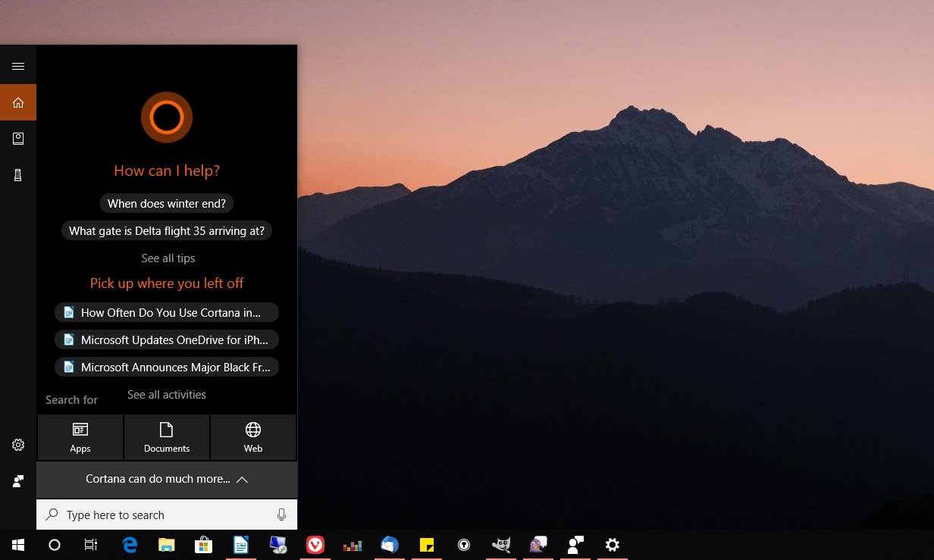Screen dimensions: 934x560
Task: Click See all activities
Action: [166, 394]
